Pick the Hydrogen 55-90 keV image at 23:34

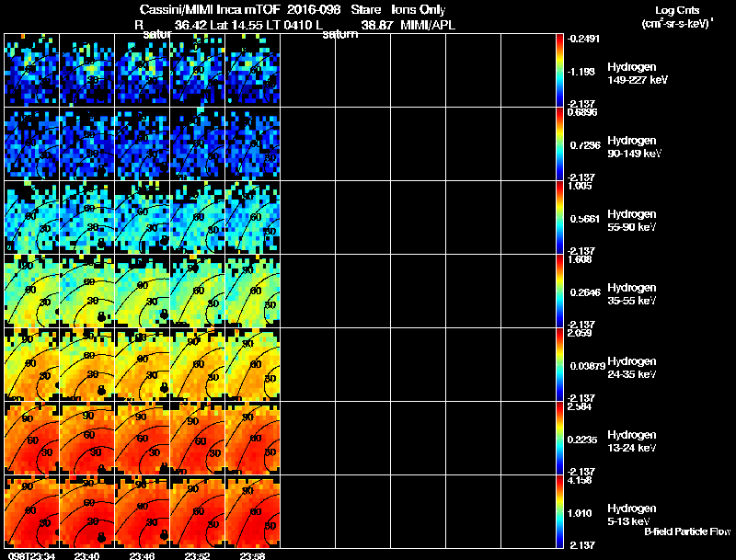click(32, 218)
